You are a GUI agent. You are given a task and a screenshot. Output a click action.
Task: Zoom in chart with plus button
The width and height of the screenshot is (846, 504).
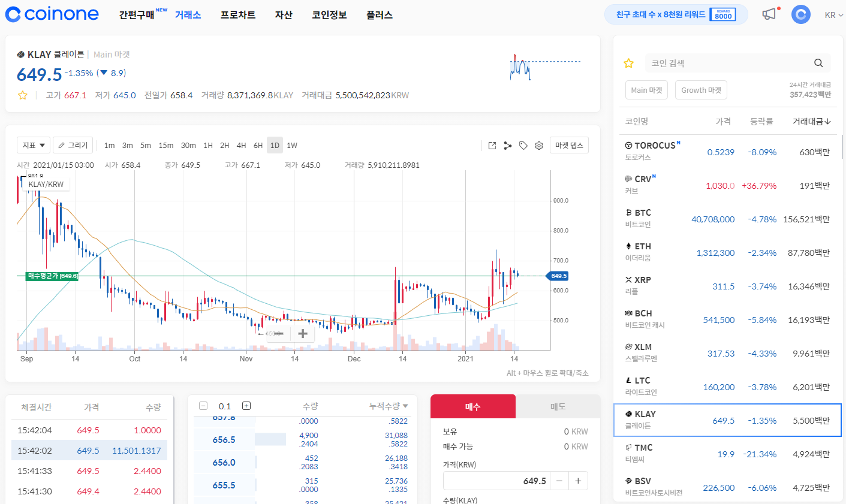pos(303,333)
